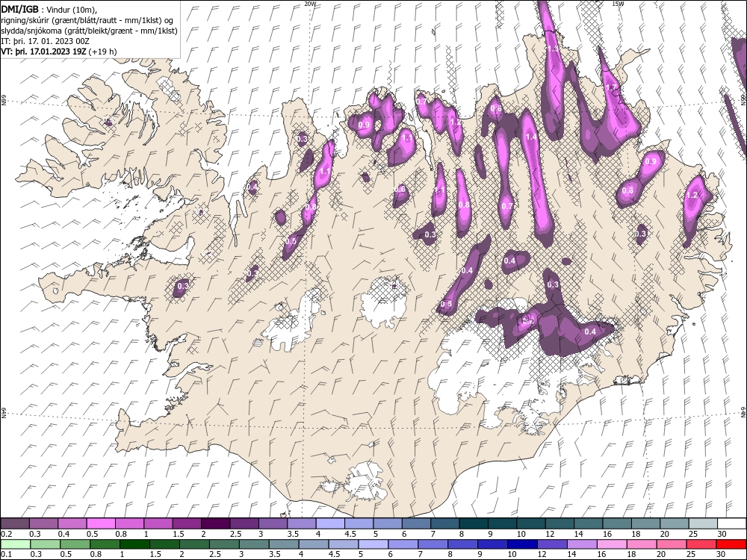747x560 pixels.
Task: Click the snow legend swatch labeled 0.2
Action: 15,523
